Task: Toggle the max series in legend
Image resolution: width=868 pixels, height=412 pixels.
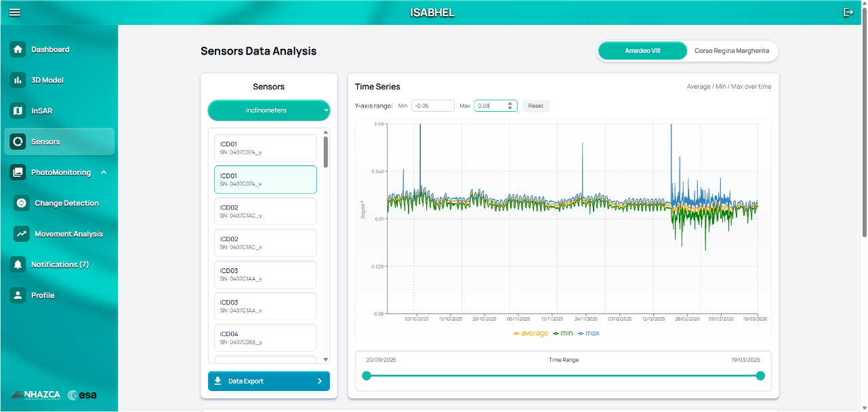Action: click(588, 333)
